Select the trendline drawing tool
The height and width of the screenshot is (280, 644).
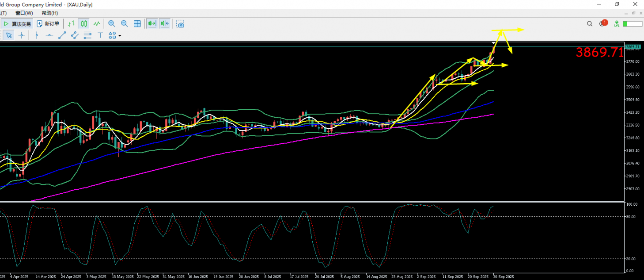tap(62, 35)
